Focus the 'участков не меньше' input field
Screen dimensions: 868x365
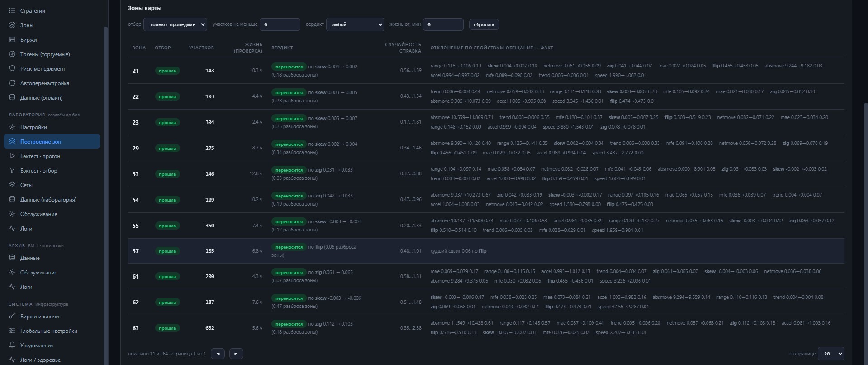pyautogui.click(x=280, y=24)
